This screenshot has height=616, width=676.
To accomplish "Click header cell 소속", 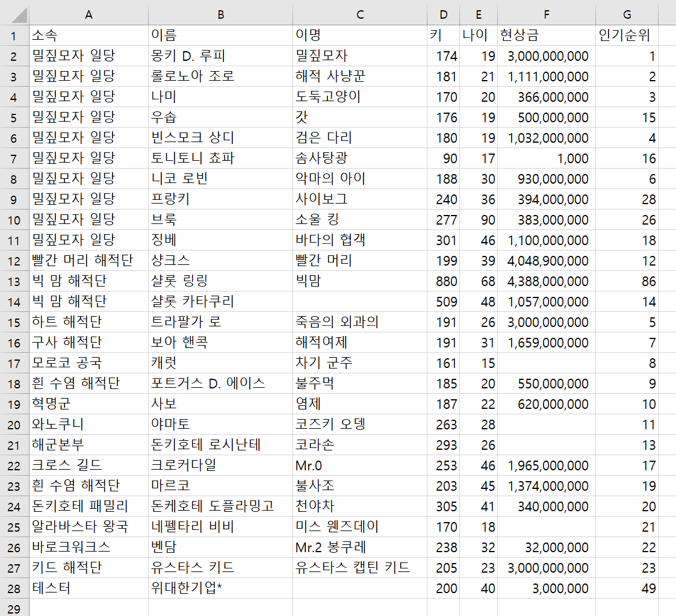I will [89, 36].
